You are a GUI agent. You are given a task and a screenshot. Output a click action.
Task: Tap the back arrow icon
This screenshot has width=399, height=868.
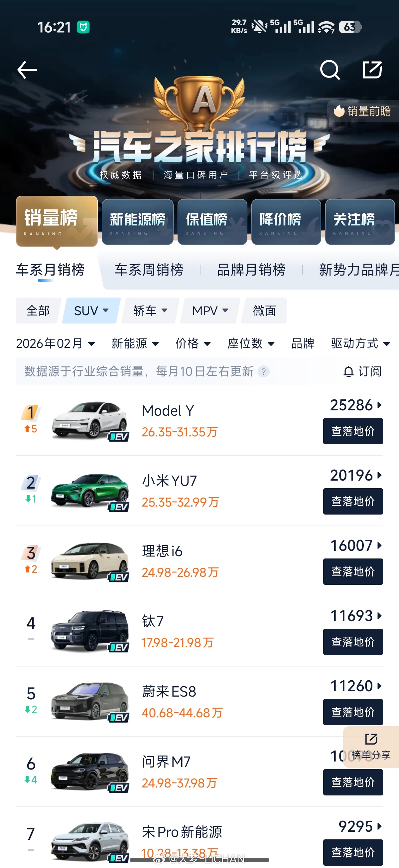[27, 70]
